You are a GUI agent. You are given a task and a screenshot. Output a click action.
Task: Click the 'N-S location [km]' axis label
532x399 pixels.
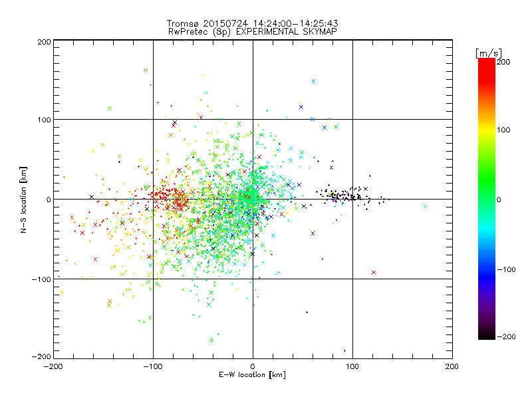click(23, 200)
